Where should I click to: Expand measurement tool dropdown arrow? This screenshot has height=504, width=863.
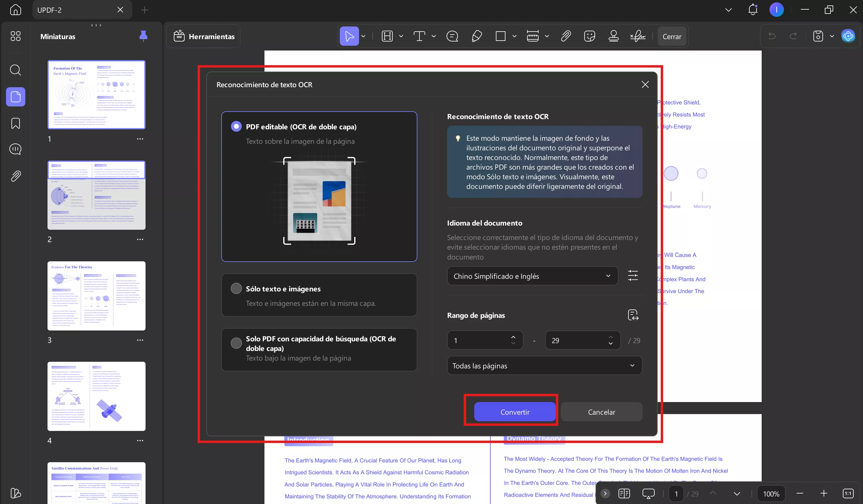[547, 36]
